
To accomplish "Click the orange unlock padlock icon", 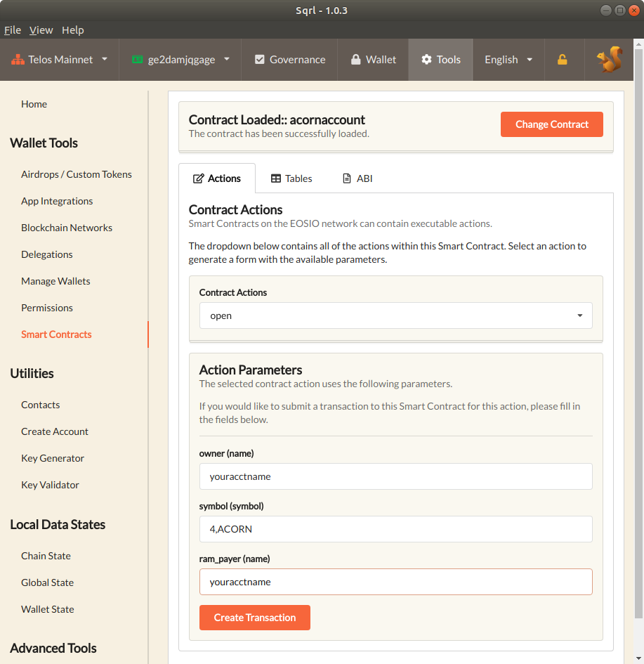I will point(563,59).
